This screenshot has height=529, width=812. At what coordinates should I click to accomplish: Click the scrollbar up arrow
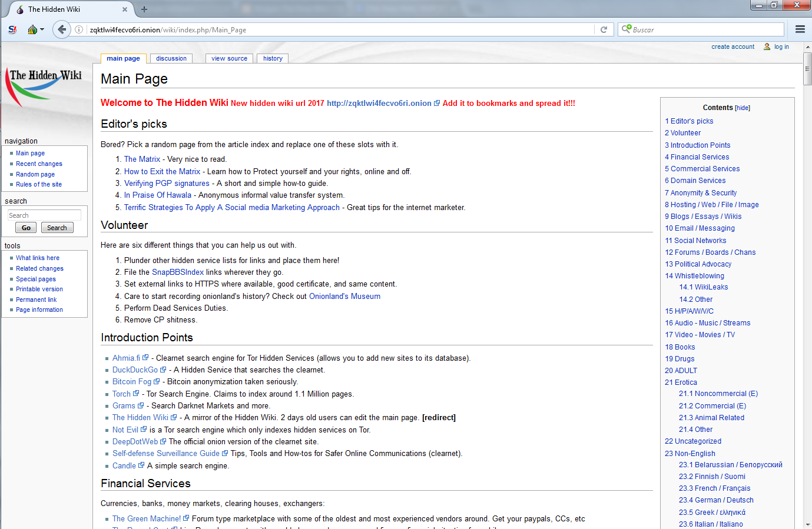pyautogui.click(x=807, y=46)
